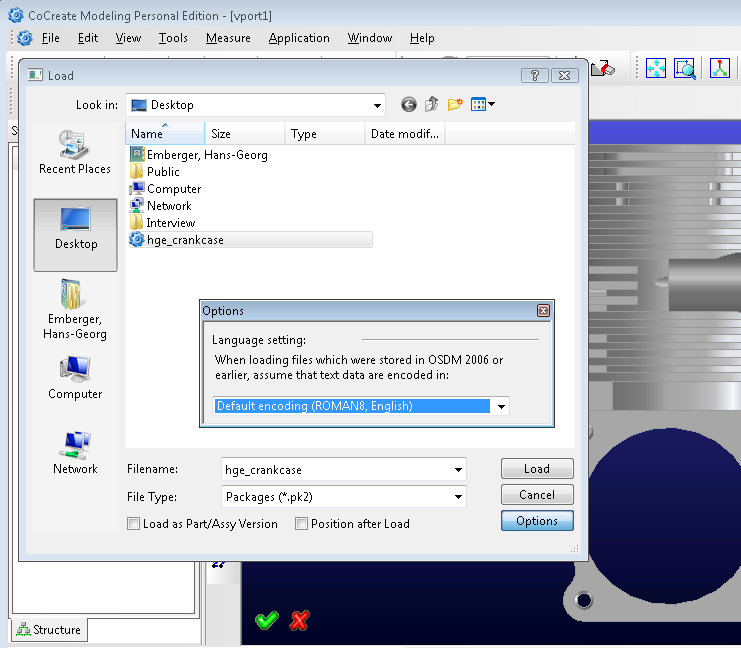Viewport: 741px width, 648px height.
Task: Open the Tools menu
Action: tap(173, 38)
